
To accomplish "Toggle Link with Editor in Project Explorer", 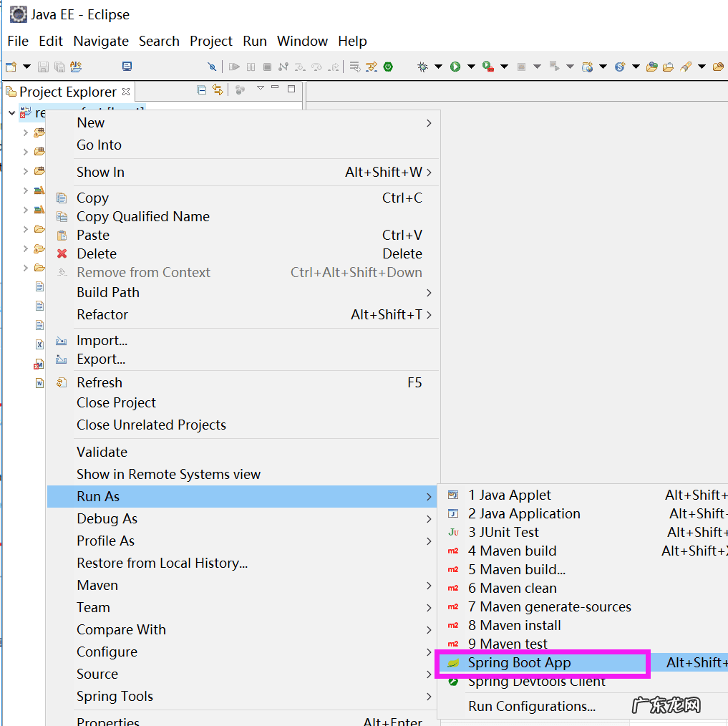I will click(218, 89).
